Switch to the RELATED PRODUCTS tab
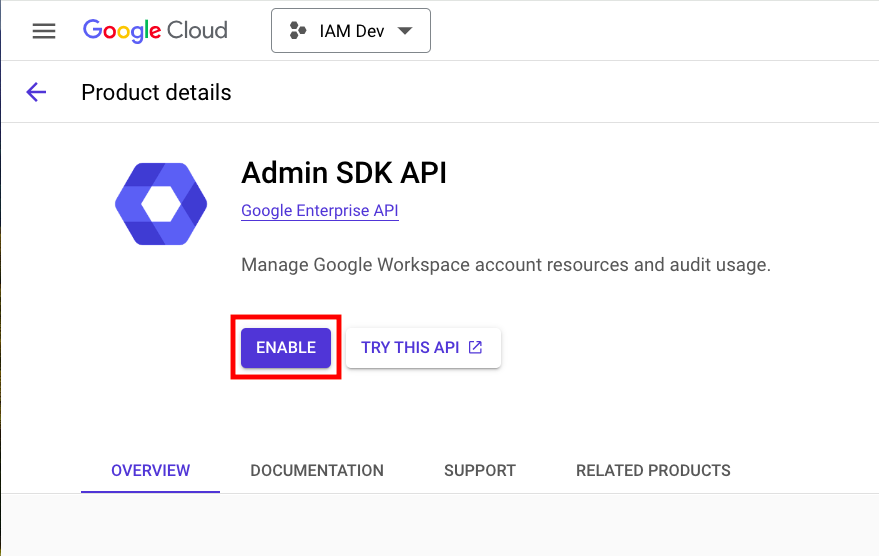This screenshot has width=879, height=556. point(653,470)
